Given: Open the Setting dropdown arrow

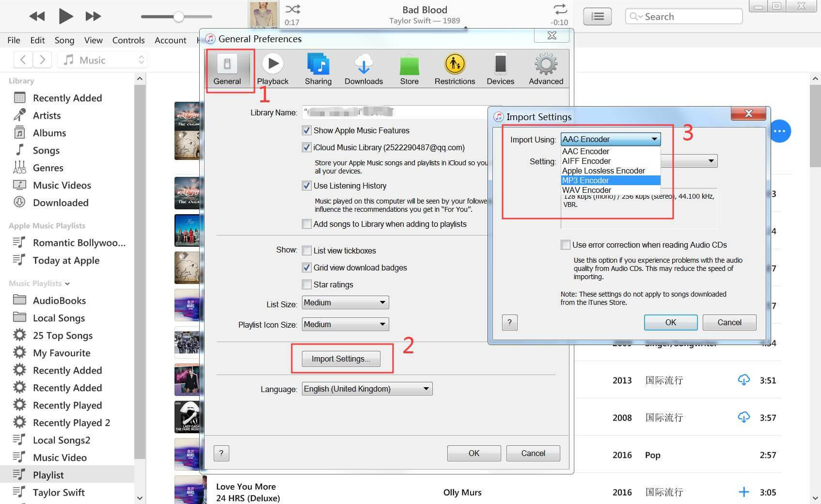Looking at the screenshot, I should [711, 161].
